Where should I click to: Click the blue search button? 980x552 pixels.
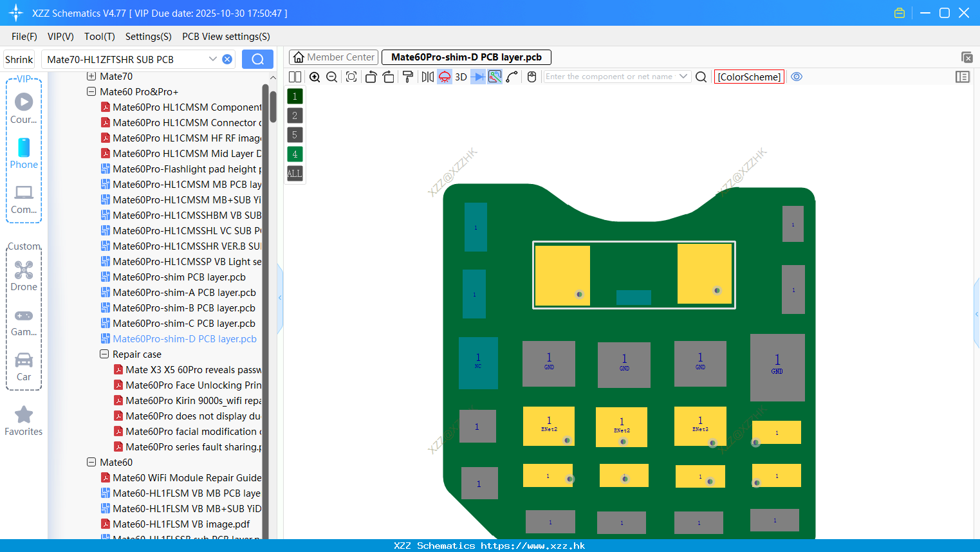(257, 59)
